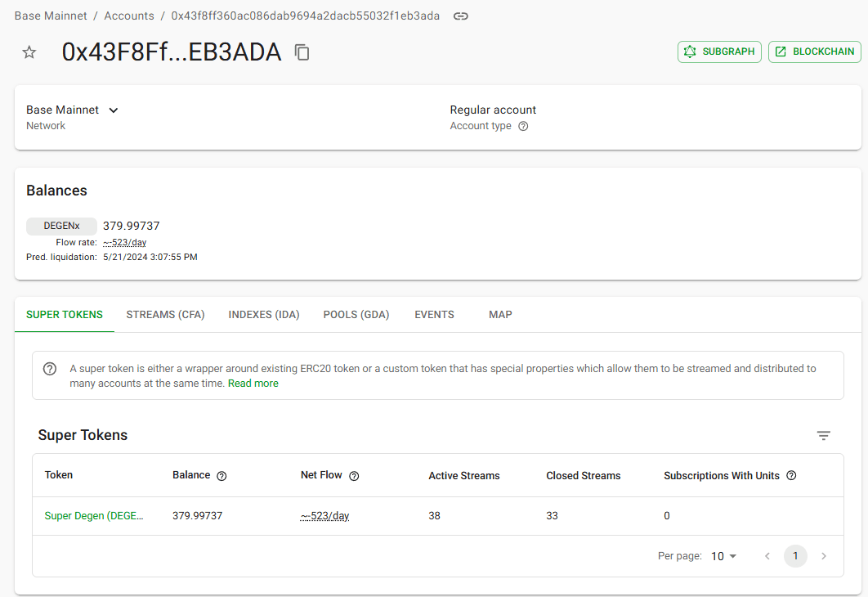Screen dimensions: 868x597
Task: Open the Balance column help icon
Action: click(221, 476)
